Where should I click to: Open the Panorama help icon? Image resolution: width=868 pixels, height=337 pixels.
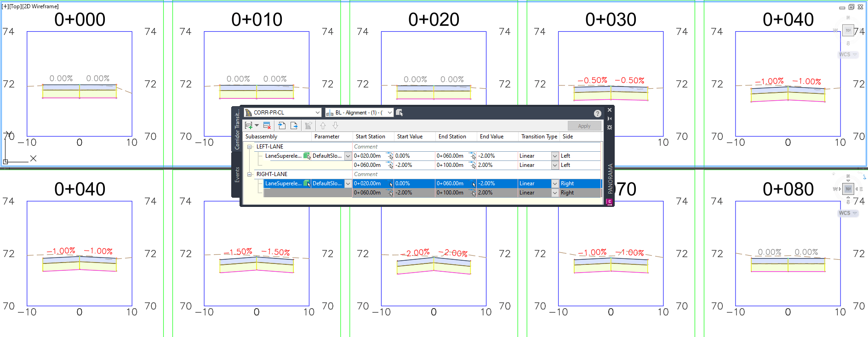[597, 114]
